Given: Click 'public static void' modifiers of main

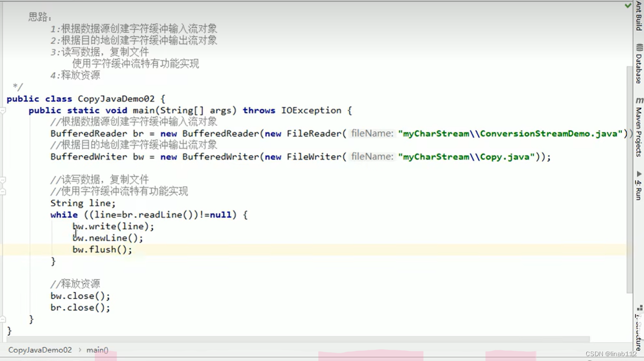Looking at the screenshot, I should pos(78,110).
